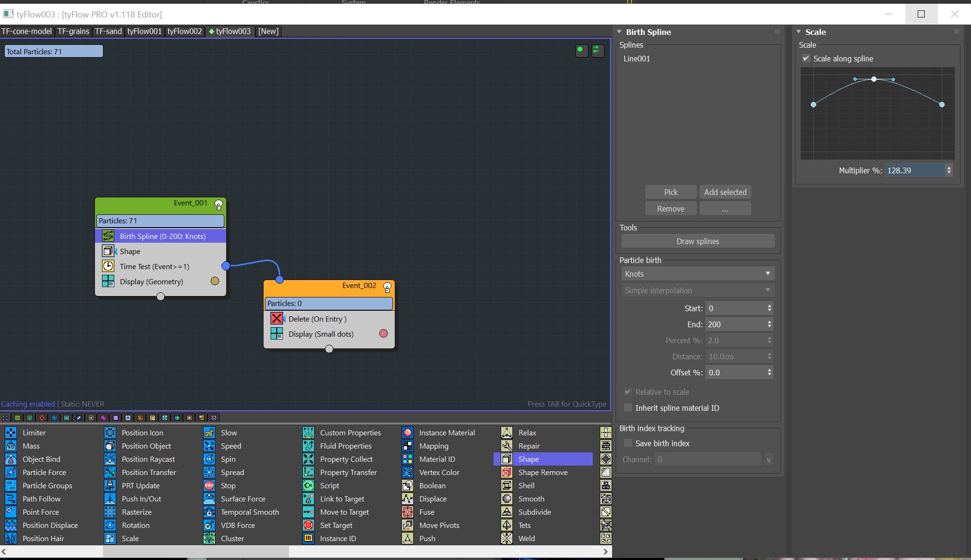971x560 pixels.
Task: Toggle Relative to scale checkbox
Action: [x=628, y=391]
